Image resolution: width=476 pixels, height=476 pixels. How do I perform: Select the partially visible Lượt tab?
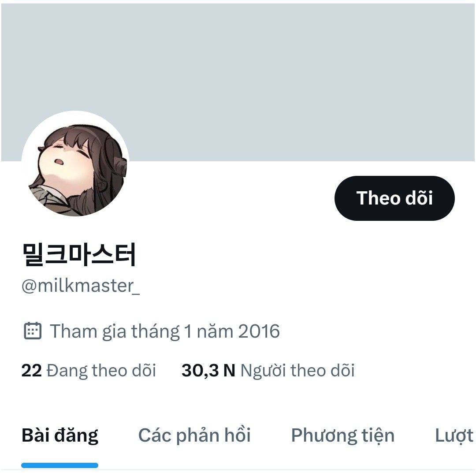tap(454, 435)
